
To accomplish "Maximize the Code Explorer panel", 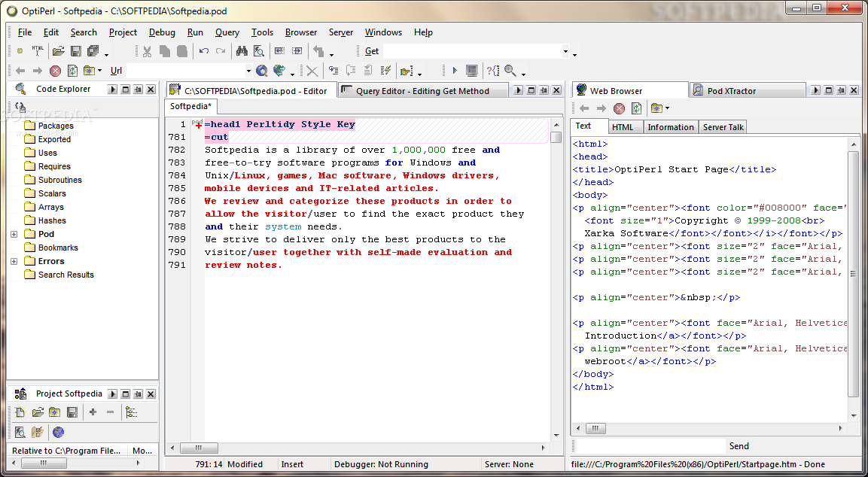I will pos(125,89).
